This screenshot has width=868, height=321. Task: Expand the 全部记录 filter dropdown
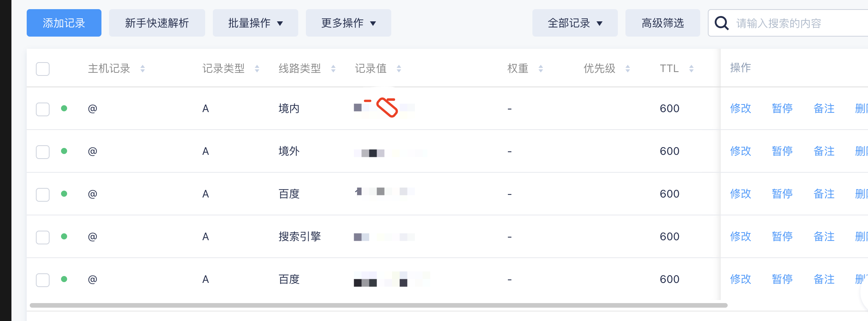[575, 23]
